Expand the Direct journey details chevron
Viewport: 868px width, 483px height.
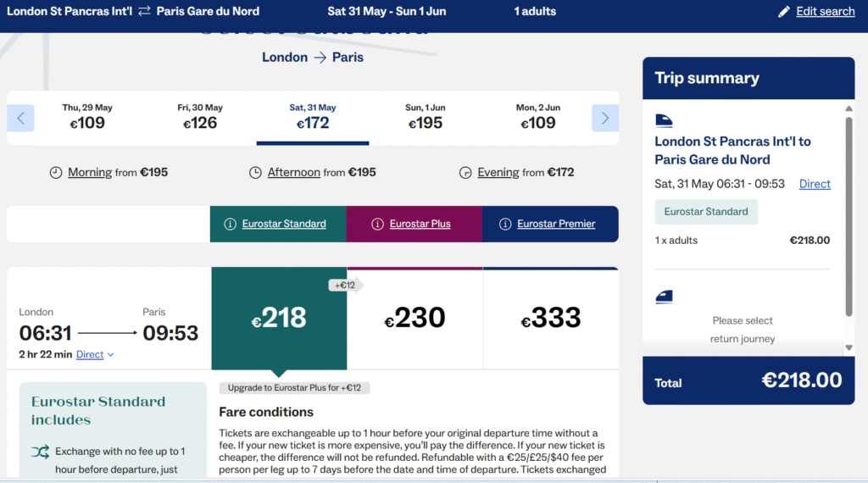[x=111, y=355]
